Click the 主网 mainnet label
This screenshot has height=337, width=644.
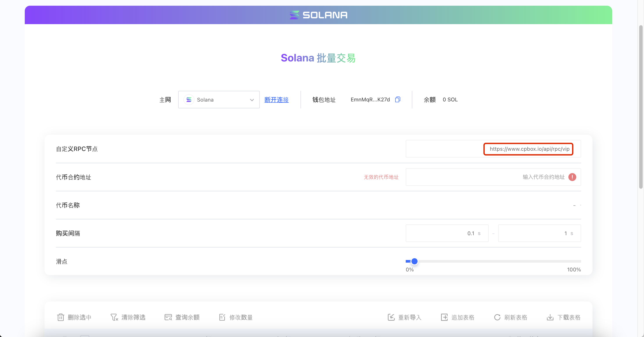(x=165, y=100)
